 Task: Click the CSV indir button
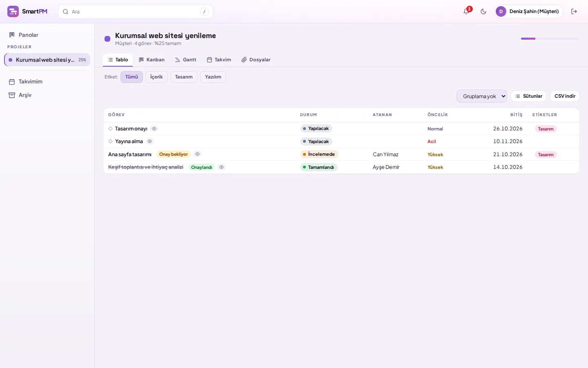tap(565, 96)
